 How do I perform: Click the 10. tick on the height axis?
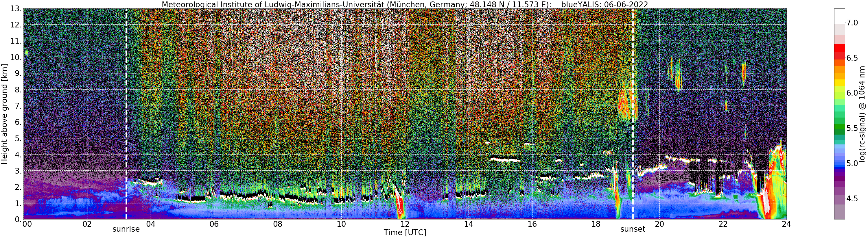[16, 57]
